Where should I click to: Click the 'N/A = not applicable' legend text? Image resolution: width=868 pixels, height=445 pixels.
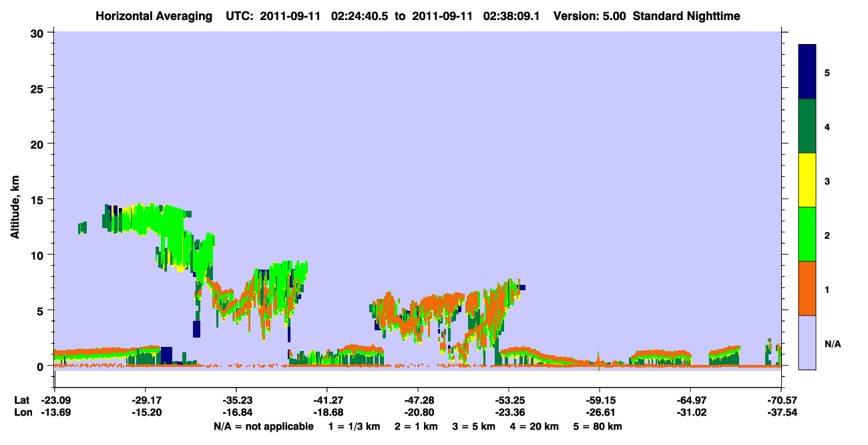tap(263, 427)
